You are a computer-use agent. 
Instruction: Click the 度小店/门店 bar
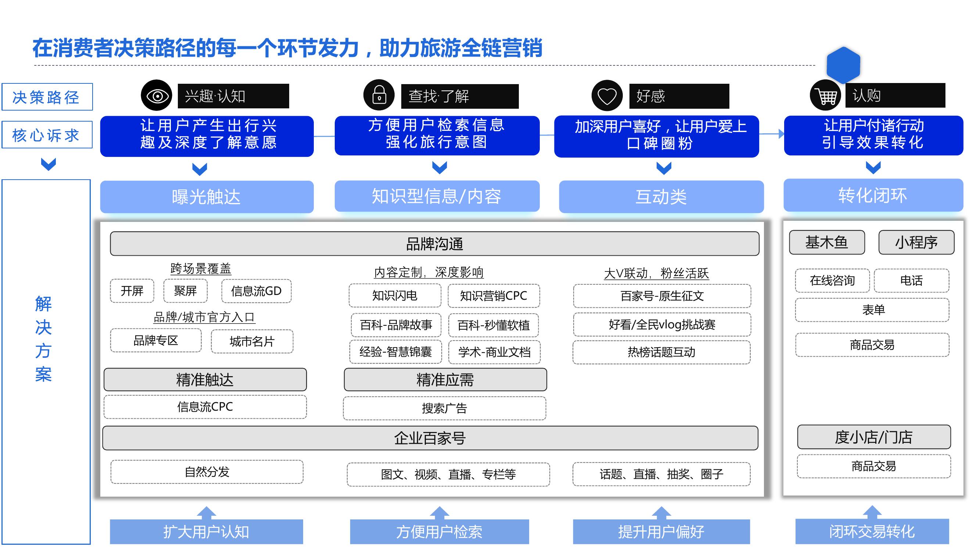[874, 437]
